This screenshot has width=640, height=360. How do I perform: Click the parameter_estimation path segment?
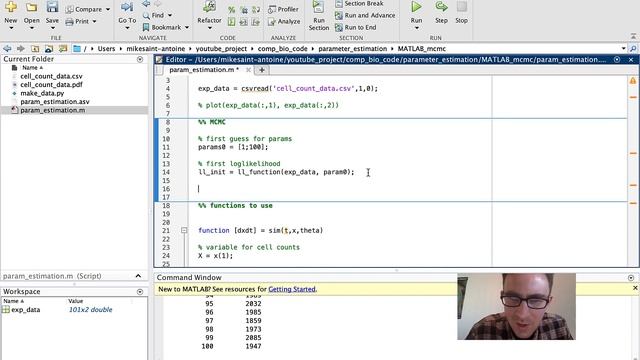tap(352, 49)
